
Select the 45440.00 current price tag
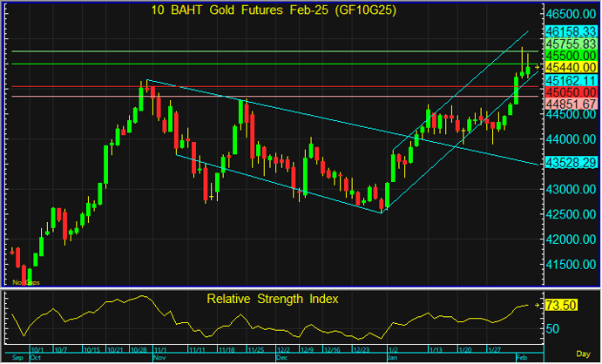[x=571, y=67]
